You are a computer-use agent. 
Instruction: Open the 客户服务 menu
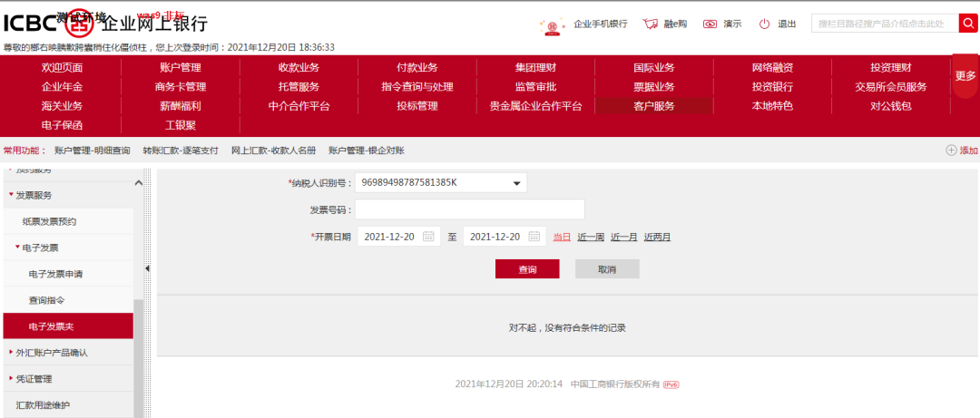653,106
